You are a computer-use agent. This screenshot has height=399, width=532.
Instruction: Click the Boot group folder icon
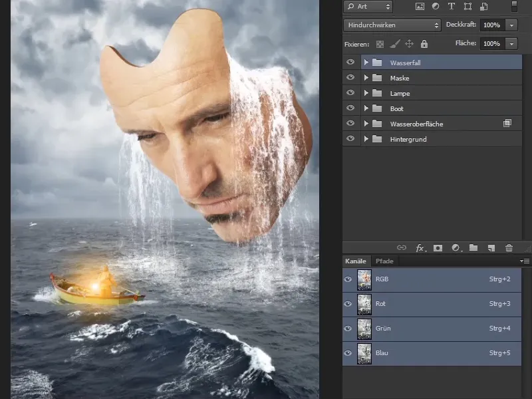click(x=377, y=108)
